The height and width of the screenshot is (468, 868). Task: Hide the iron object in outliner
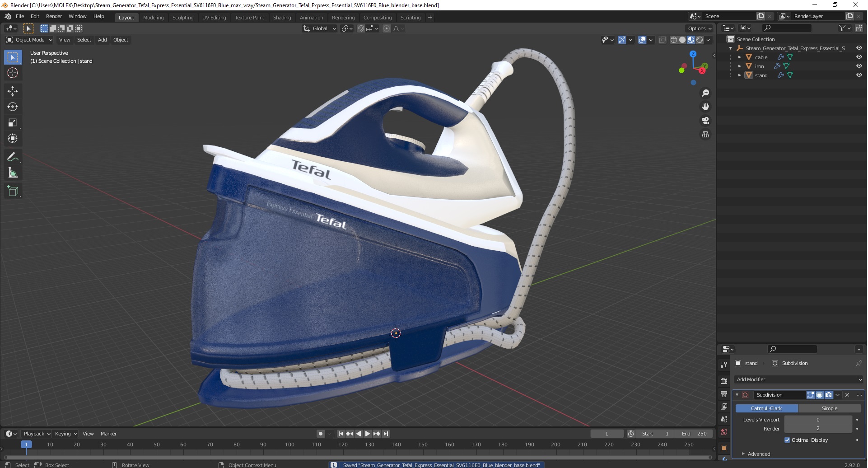pos(859,66)
